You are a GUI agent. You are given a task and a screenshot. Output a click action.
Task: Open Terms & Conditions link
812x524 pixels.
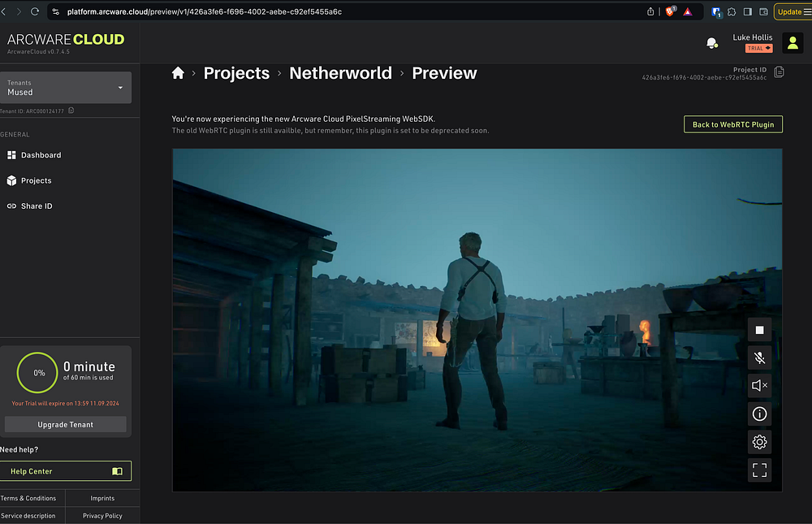coord(28,498)
